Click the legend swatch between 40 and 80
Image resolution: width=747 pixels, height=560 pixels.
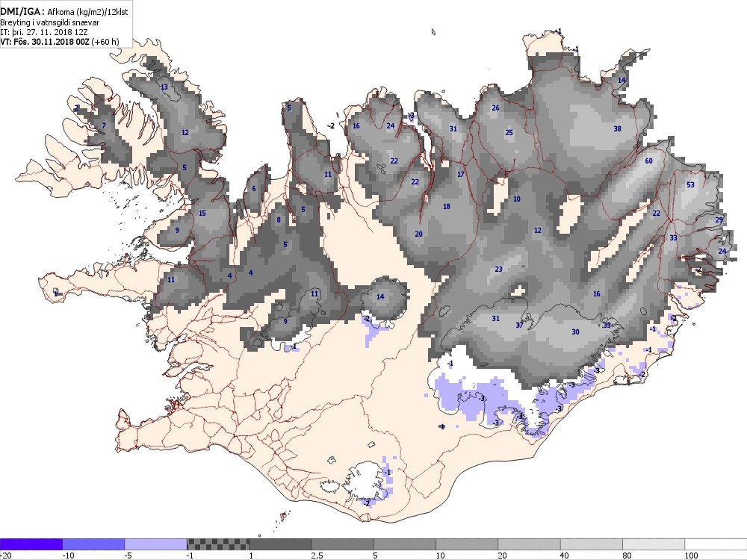click(591, 544)
